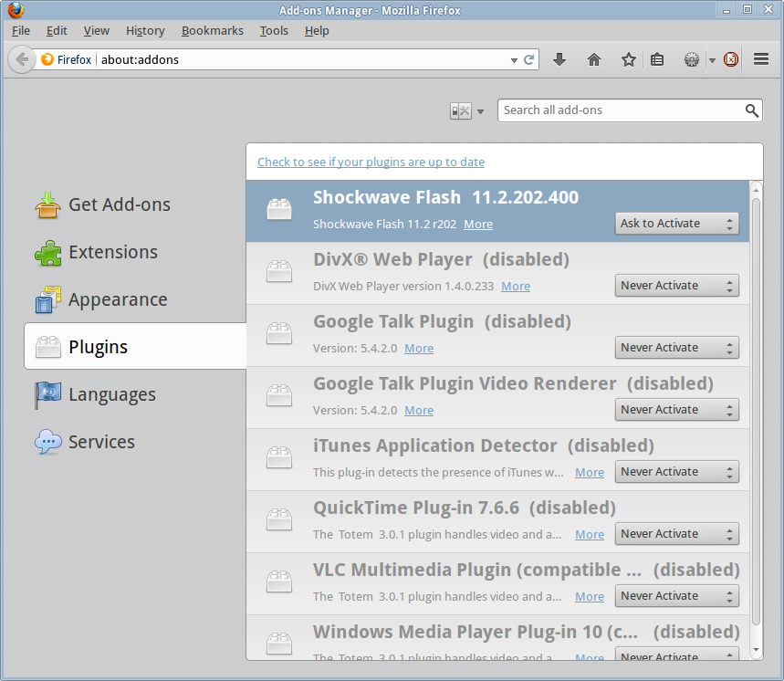Click the search magnifier icon
Screen dimensions: 784x681
tap(751, 110)
